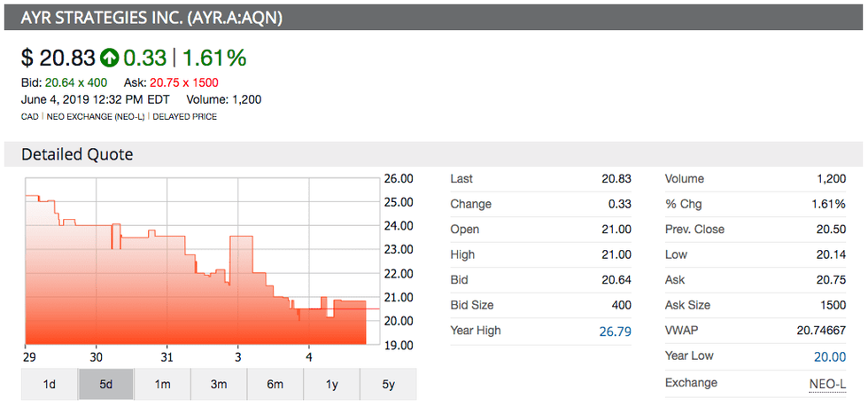Click the green up-arrow change icon

(109, 59)
